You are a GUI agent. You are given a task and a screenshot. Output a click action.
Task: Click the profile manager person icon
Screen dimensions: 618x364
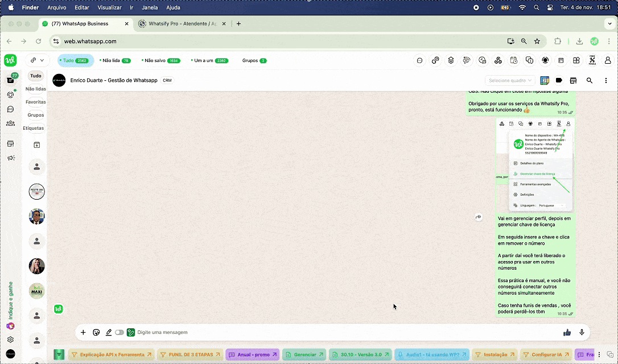pyautogui.click(x=607, y=60)
